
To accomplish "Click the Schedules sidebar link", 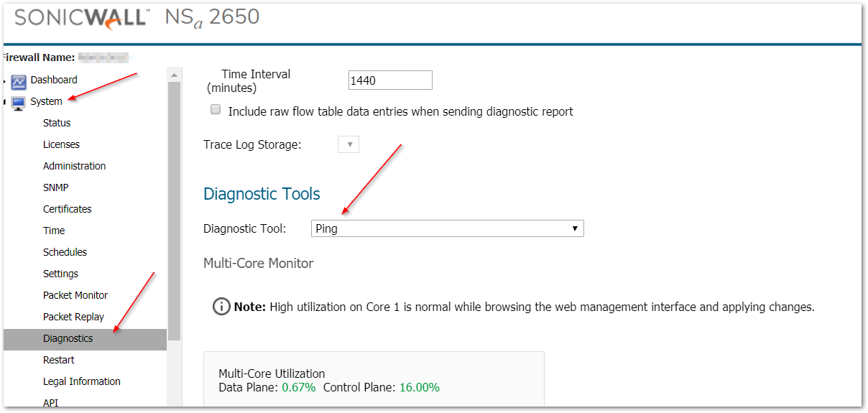I will [65, 252].
